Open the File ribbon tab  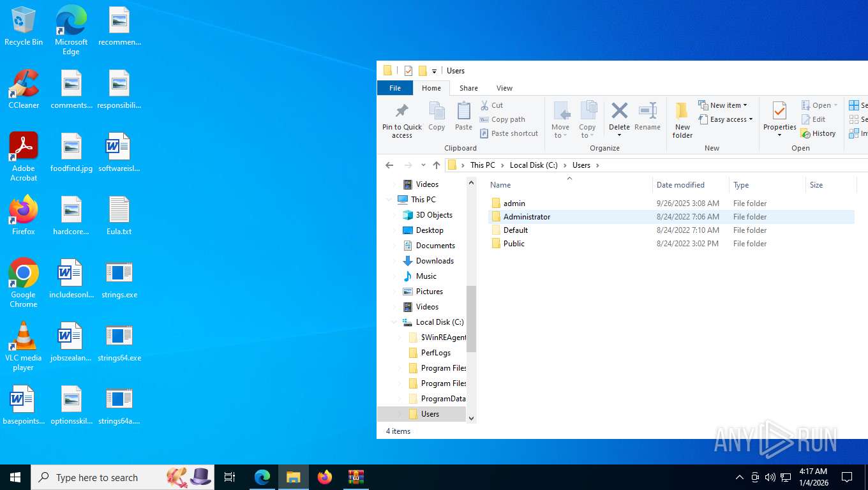tap(395, 88)
